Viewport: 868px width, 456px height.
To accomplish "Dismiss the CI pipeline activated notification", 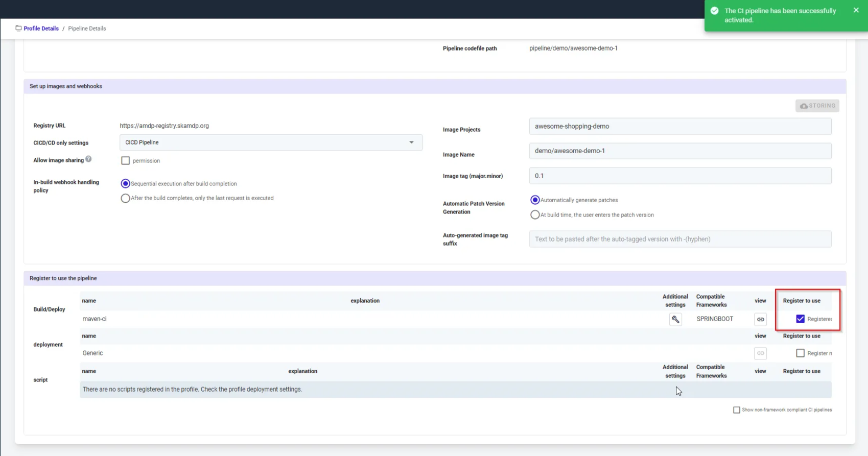I will point(856,10).
